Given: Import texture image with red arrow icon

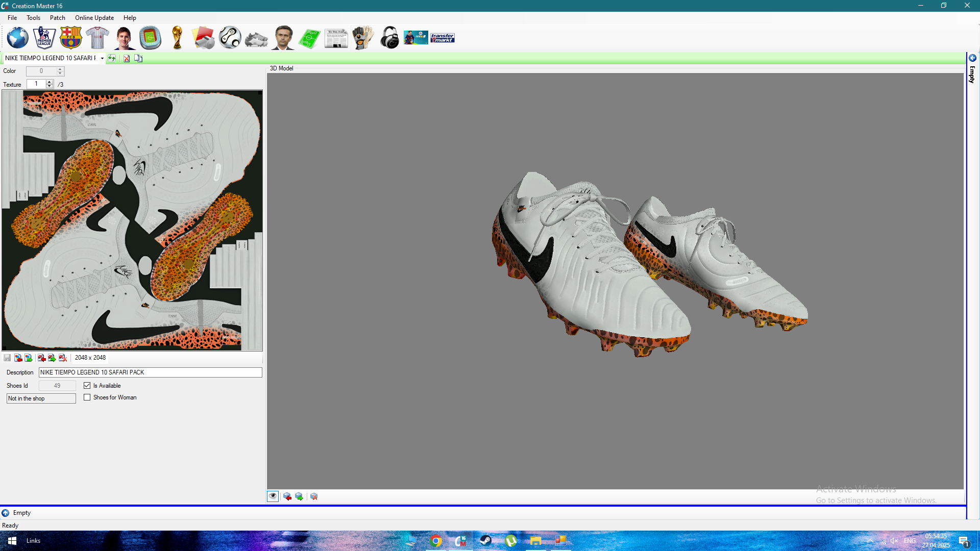Looking at the screenshot, I should click(18, 358).
